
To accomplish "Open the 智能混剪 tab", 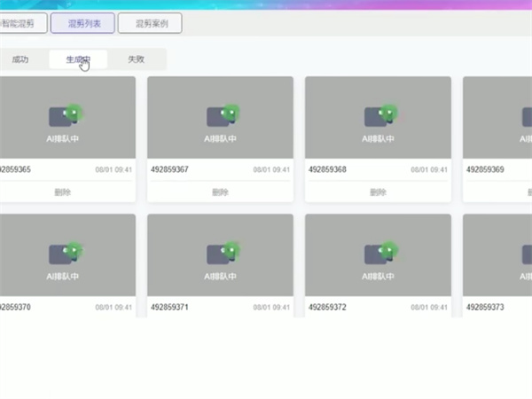I will [21, 23].
